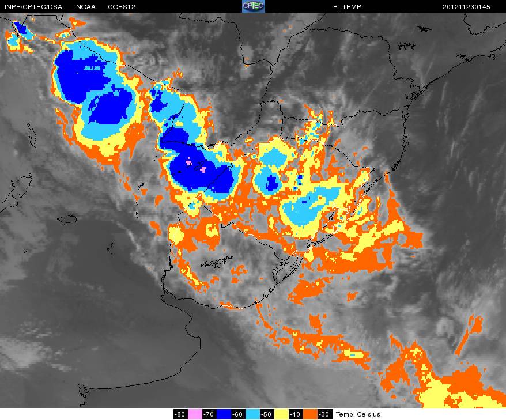
Task: Select the yellow legend color swatch
Action: coord(281,414)
